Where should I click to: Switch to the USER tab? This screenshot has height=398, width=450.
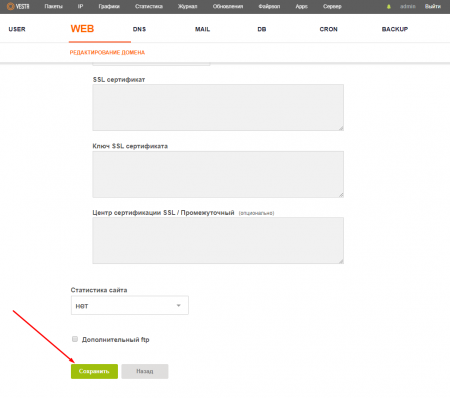point(17,29)
